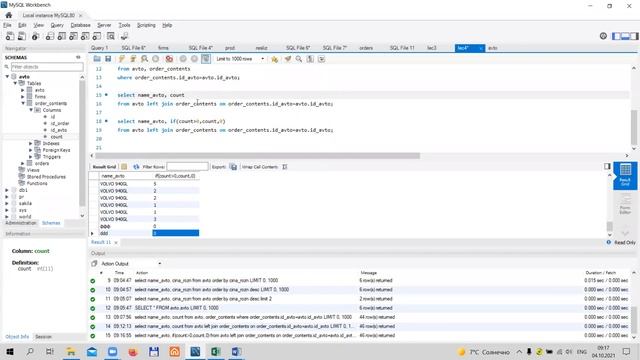Screen dimensions: 640x360
Task: Stop the executing query
Action: click(156, 59)
